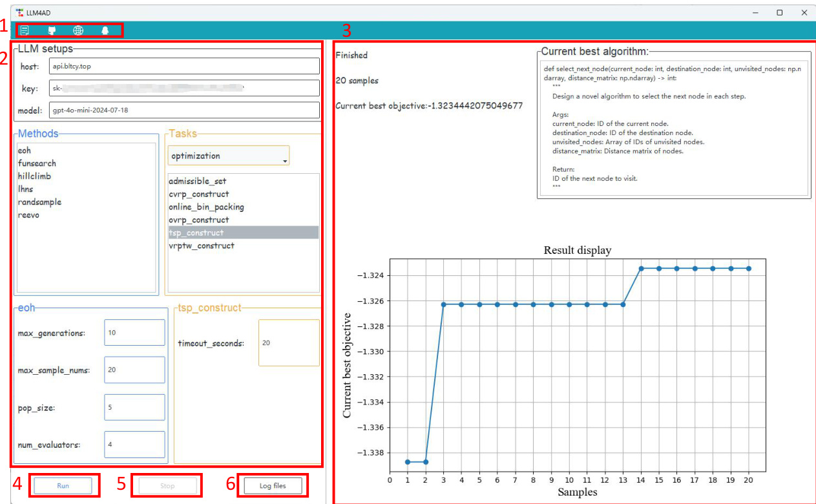Click the QQ penguin icon
The height and width of the screenshot is (504, 816).
pos(105,30)
